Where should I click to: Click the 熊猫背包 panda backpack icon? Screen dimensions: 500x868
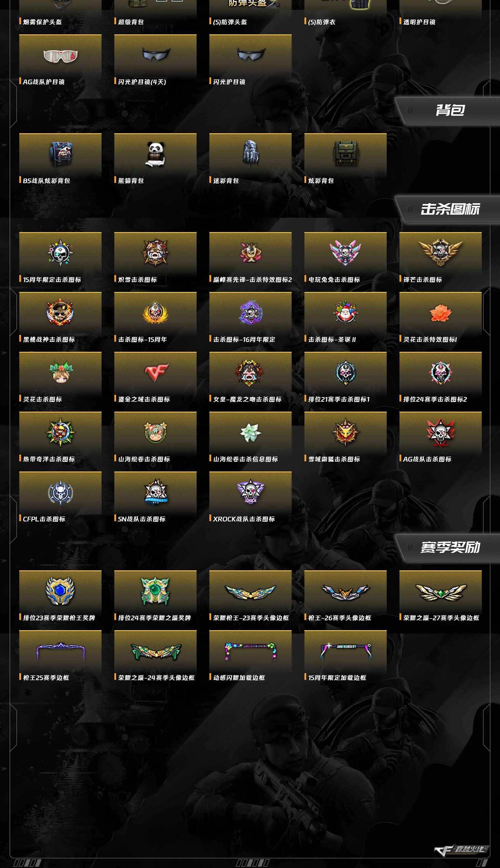coord(155,154)
